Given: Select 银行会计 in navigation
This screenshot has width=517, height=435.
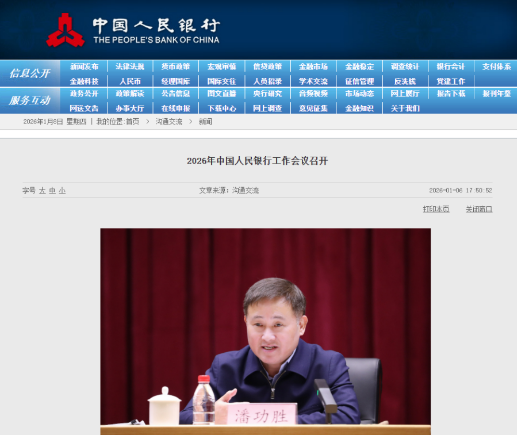Looking at the screenshot, I should (x=451, y=67).
